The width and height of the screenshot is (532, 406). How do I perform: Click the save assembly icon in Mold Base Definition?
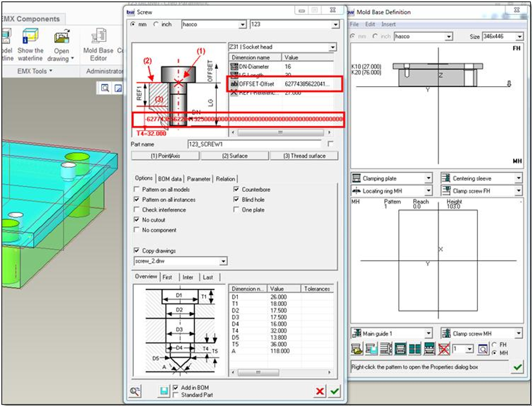click(371, 349)
